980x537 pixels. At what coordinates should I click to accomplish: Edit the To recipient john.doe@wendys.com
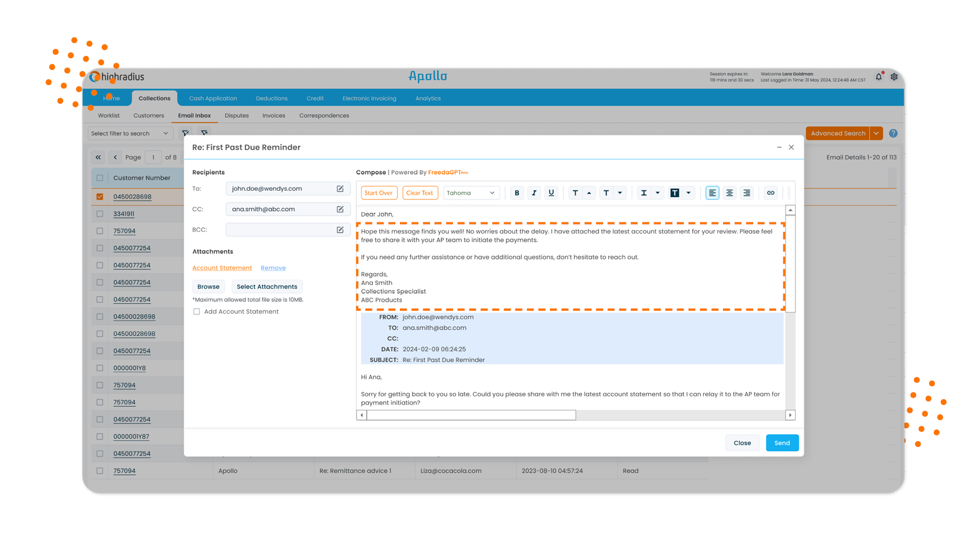(x=340, y=189)
